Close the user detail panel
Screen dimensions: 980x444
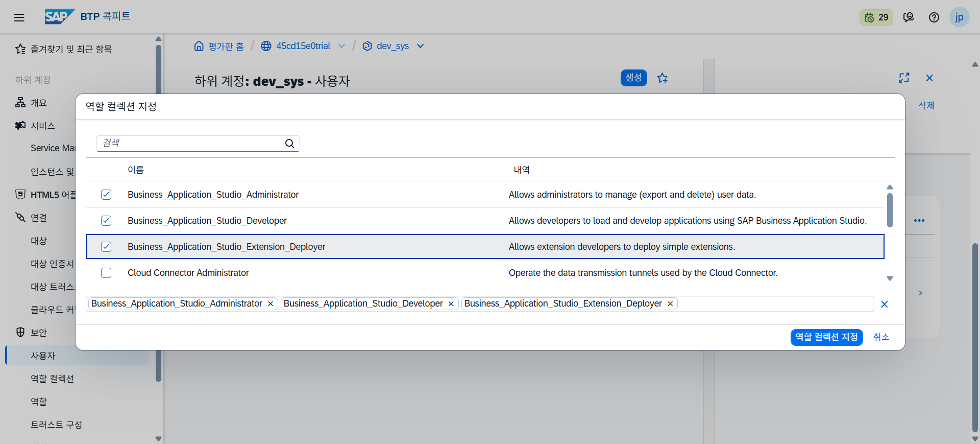[929, 78]
